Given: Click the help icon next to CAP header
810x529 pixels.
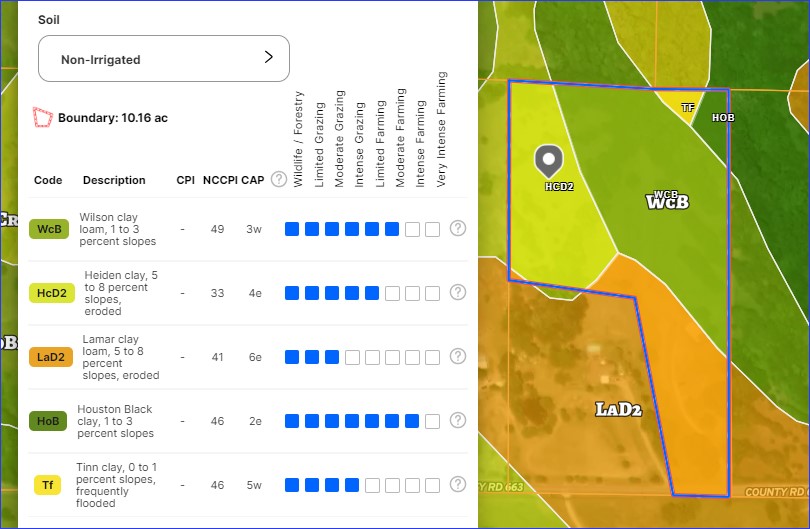Looking at the screenshot, I should [279, 180].
